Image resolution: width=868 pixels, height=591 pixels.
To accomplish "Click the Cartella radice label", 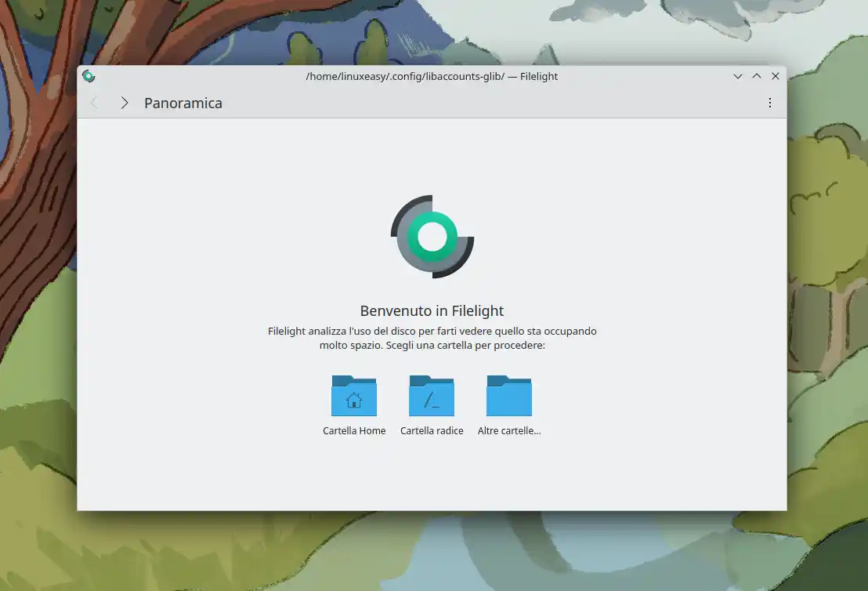I will (x=432, y=430).
